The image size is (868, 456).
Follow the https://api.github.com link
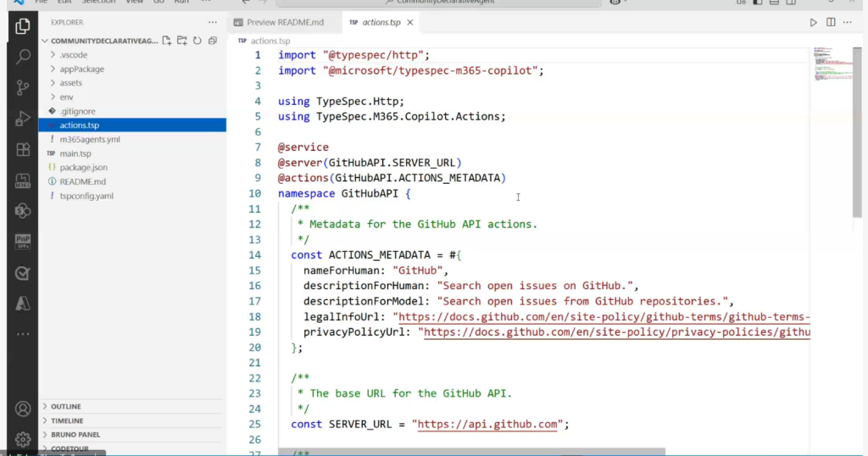[487, 424]
